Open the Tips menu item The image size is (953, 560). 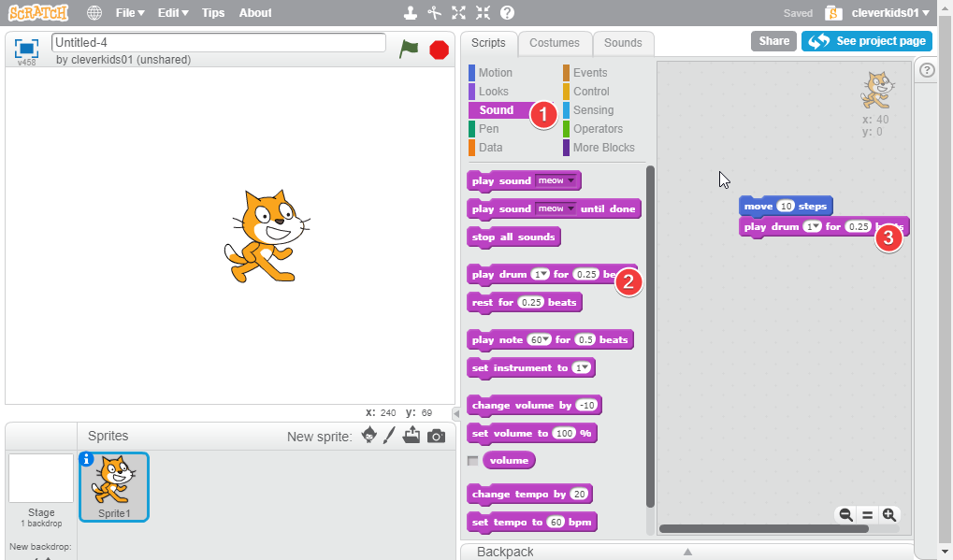point(212,13)
